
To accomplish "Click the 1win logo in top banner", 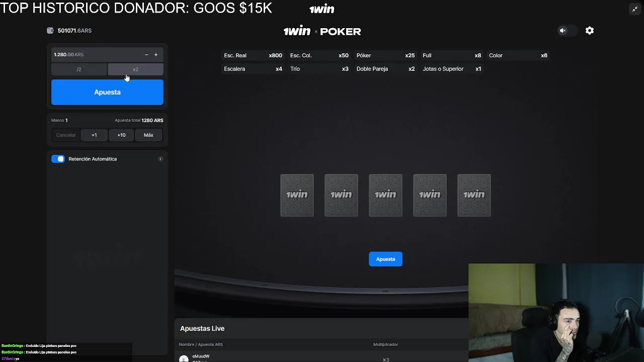I will click(x=322, y=9).
